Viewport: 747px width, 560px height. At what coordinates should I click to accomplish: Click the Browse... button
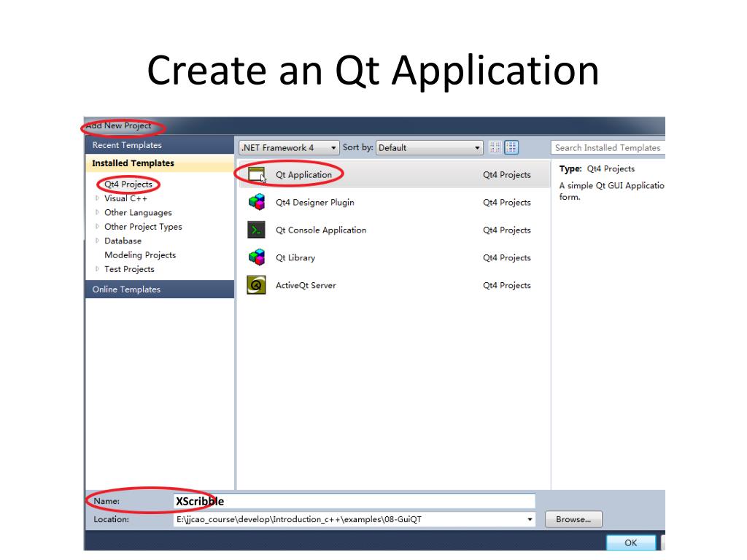(x=573, y=519)
